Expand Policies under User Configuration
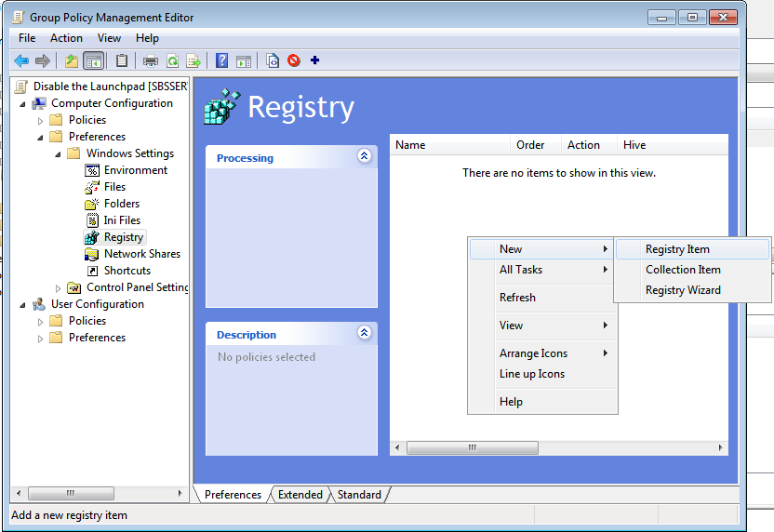Viewport: 774px width, 532px height. [41, 321]
